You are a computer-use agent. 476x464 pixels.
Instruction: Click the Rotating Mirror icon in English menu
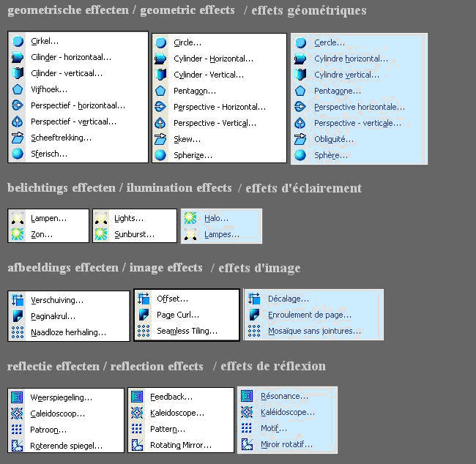tap(137, 445)
